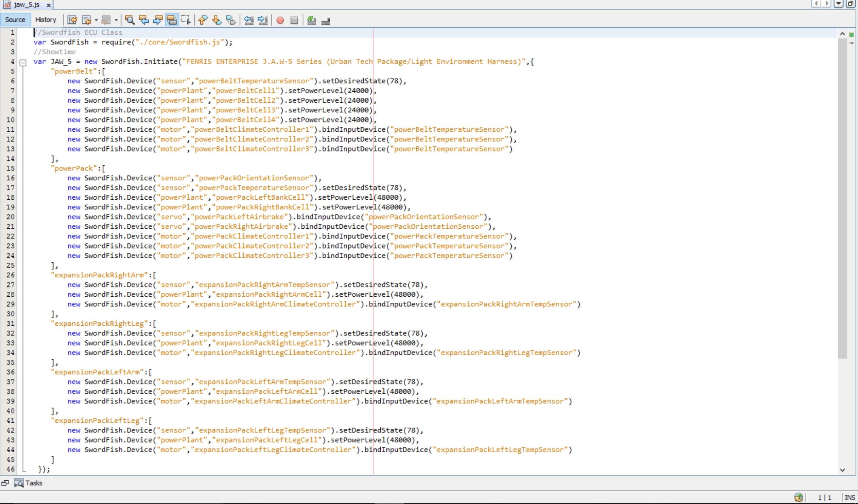The height and width of the screenshot is (504, 858).
Task: Jump to the previous find occurrence
Action: tap(144, 20)
